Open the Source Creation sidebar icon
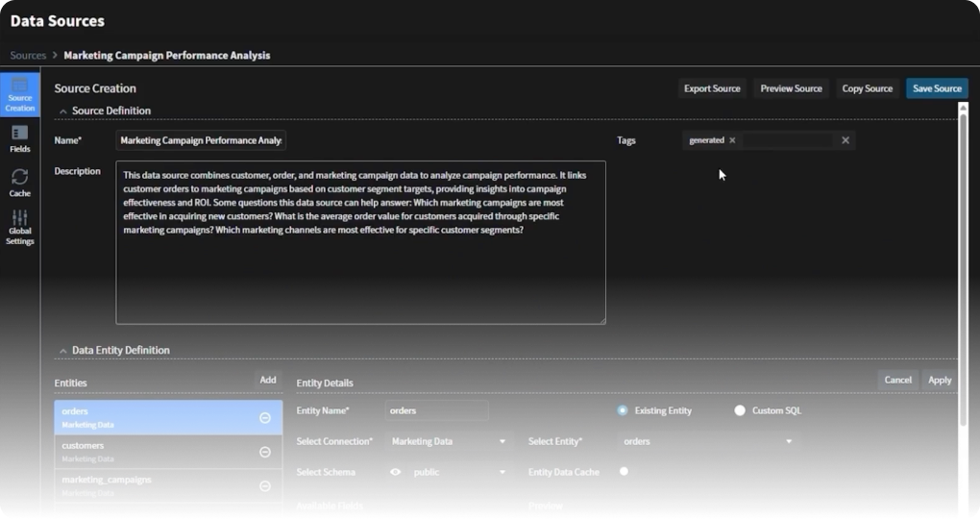 (x=19, y=93)
